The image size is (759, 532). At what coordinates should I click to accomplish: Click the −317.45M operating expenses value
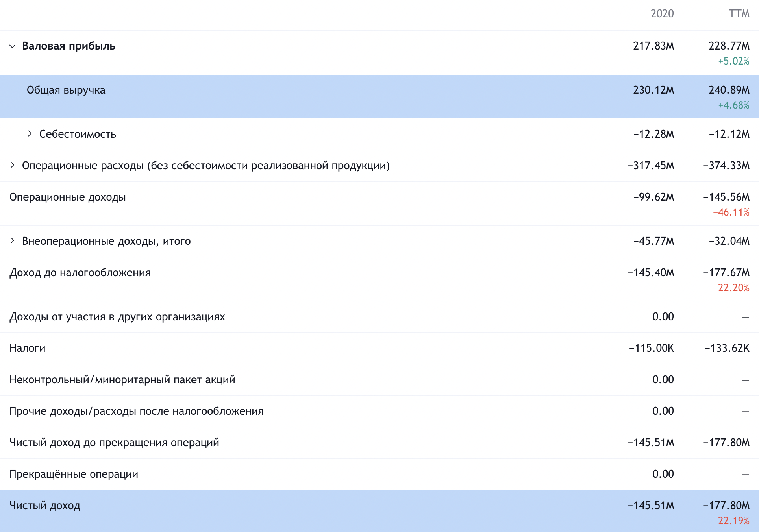pos(651,166)
